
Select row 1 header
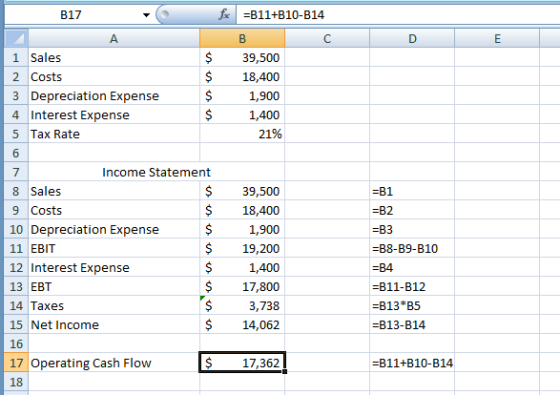point(16,58)
